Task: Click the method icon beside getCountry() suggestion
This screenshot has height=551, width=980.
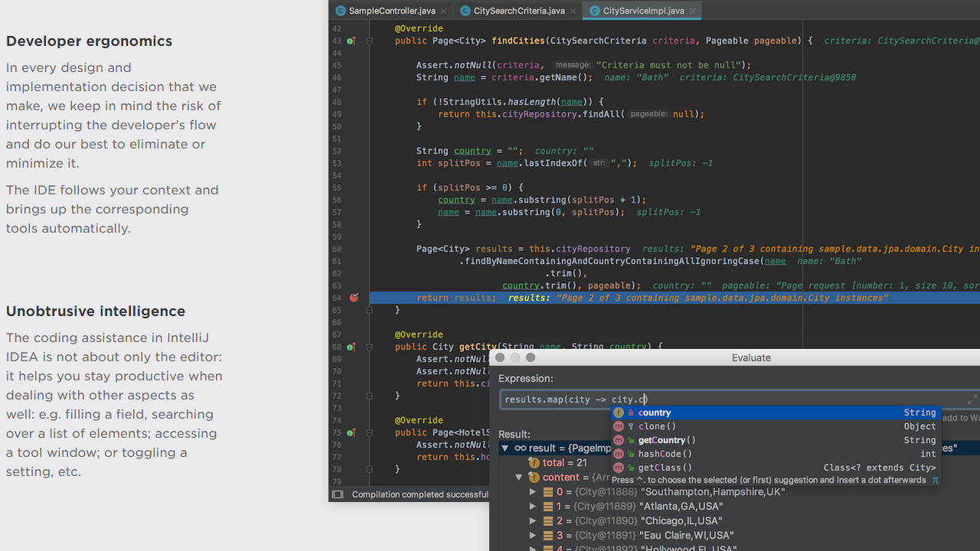Action: pyautogui.click(x=619, y=440)
